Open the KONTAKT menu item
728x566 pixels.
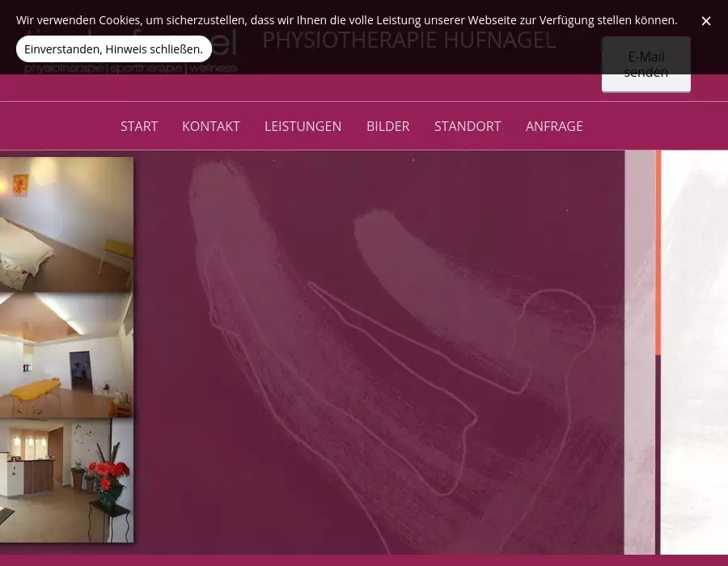click(211, 126)
